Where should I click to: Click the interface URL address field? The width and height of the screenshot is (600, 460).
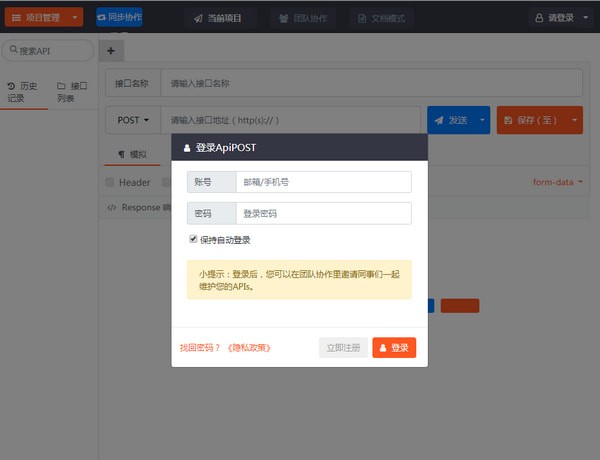tap(290, 120)
